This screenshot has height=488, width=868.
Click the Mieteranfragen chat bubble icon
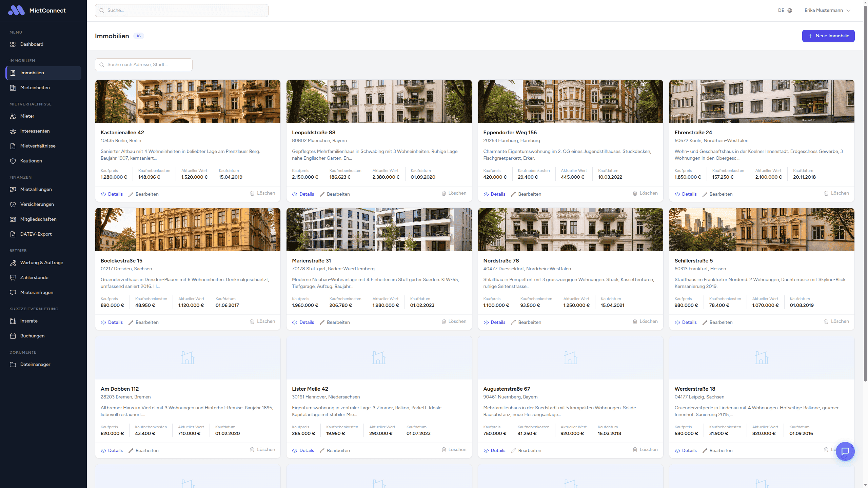coord(13,293)
